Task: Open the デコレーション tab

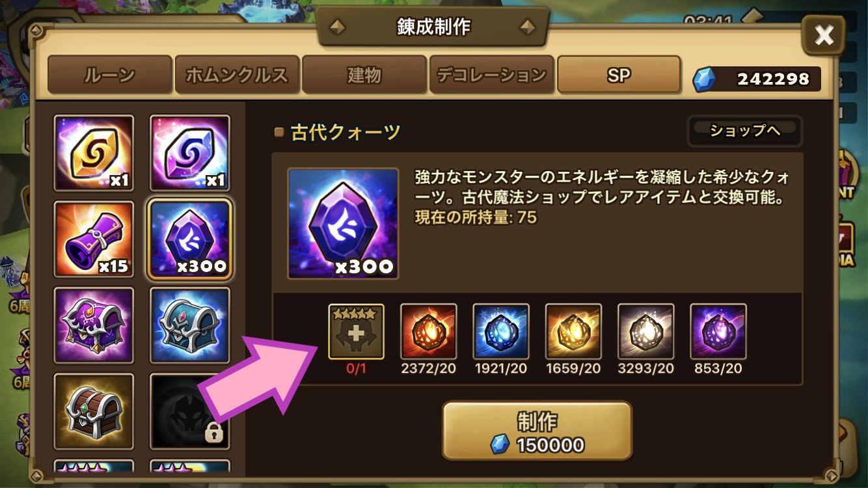Action: coord(491,75)
